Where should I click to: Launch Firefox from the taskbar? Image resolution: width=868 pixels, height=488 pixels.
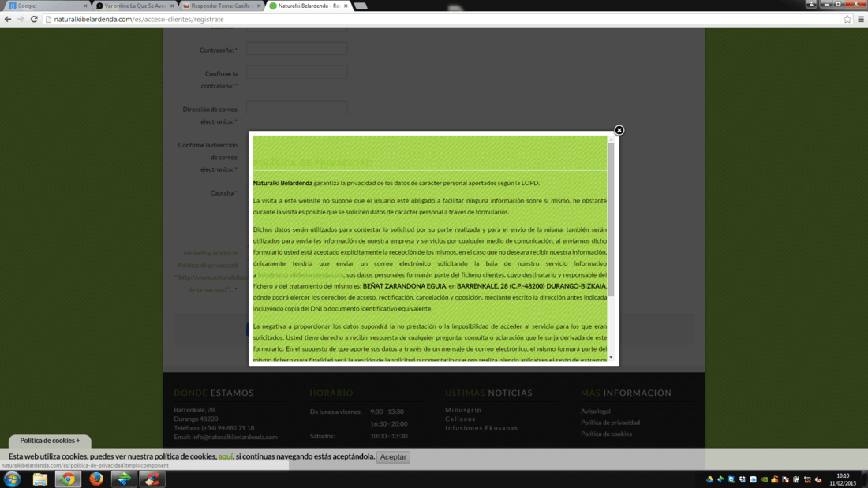coord(95,479)
